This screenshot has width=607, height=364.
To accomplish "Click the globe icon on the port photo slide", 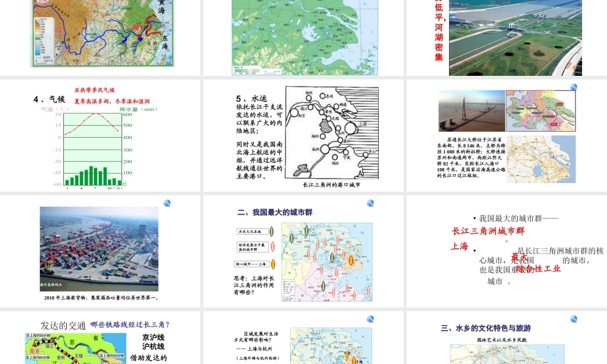I will (x=168, y=203).
